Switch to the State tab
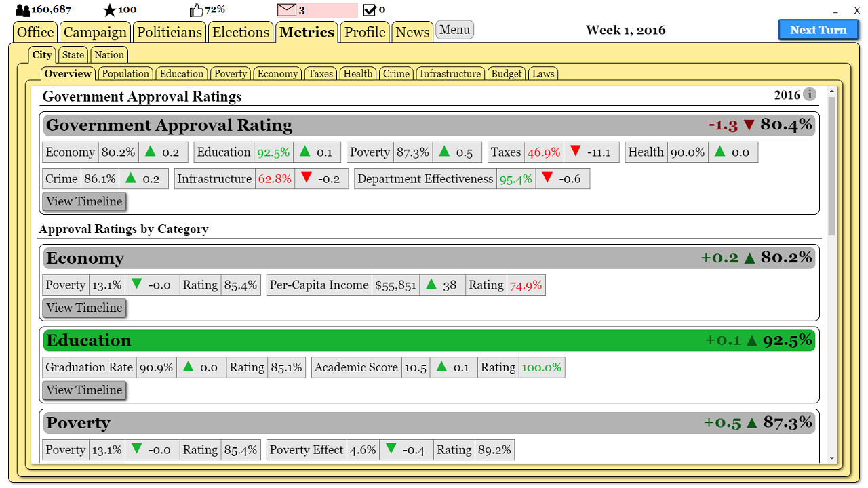868x488 pixels. [x=73, y=55]
